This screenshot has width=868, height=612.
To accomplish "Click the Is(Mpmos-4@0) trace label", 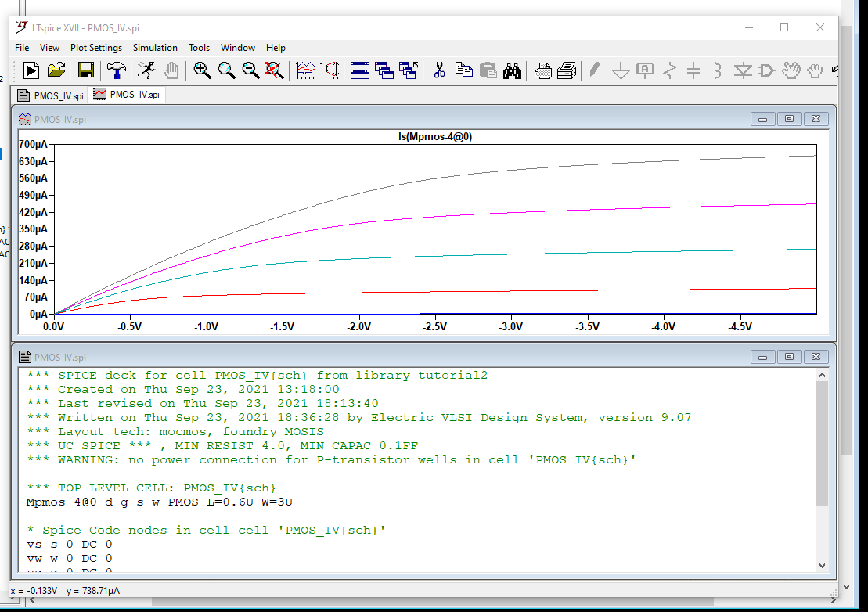I will click(434, 137).
